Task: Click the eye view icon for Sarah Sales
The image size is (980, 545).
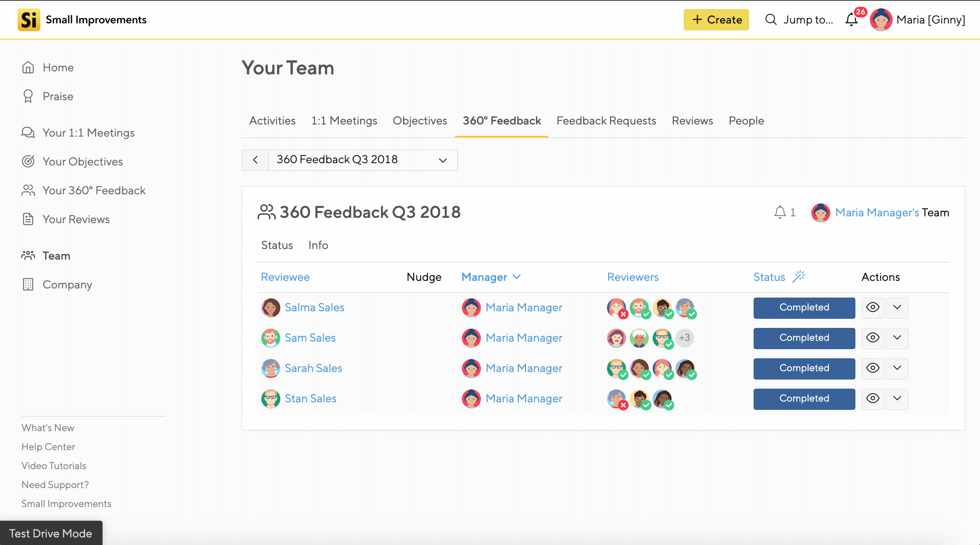Action: point(873,368)
